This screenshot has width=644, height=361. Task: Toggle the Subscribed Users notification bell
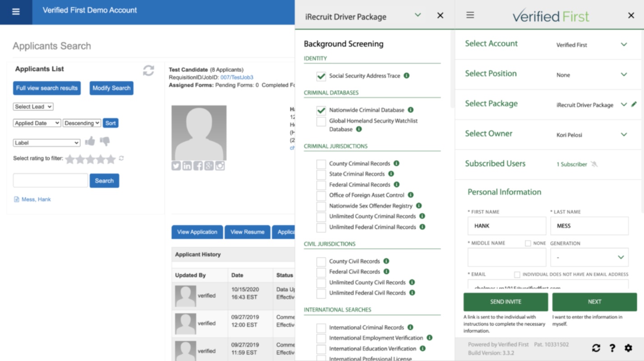594,164
